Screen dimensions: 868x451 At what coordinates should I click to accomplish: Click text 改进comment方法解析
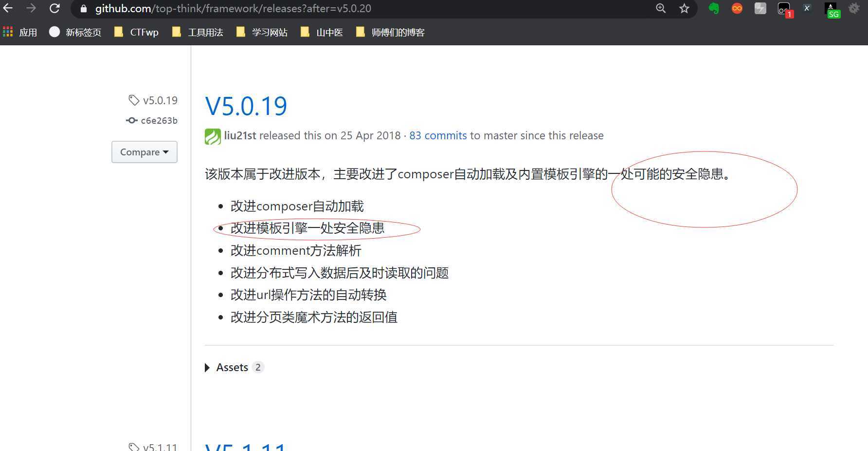[x=296, y=250]
